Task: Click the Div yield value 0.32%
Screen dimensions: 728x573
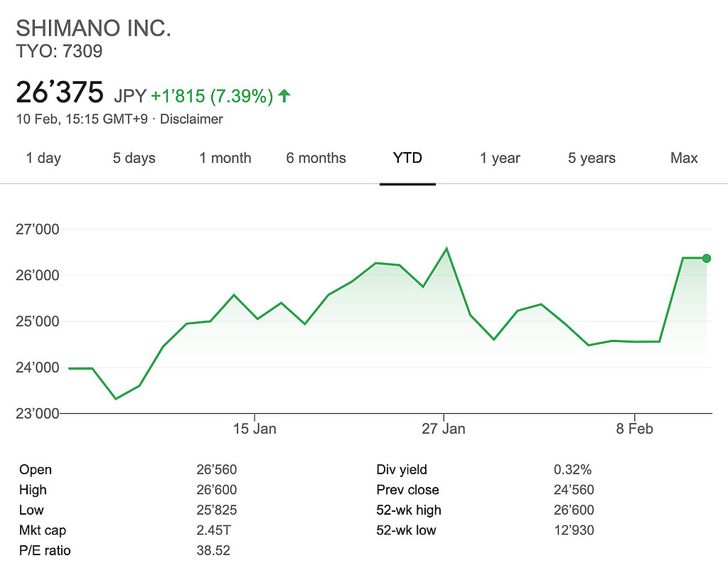Action: 572,470
